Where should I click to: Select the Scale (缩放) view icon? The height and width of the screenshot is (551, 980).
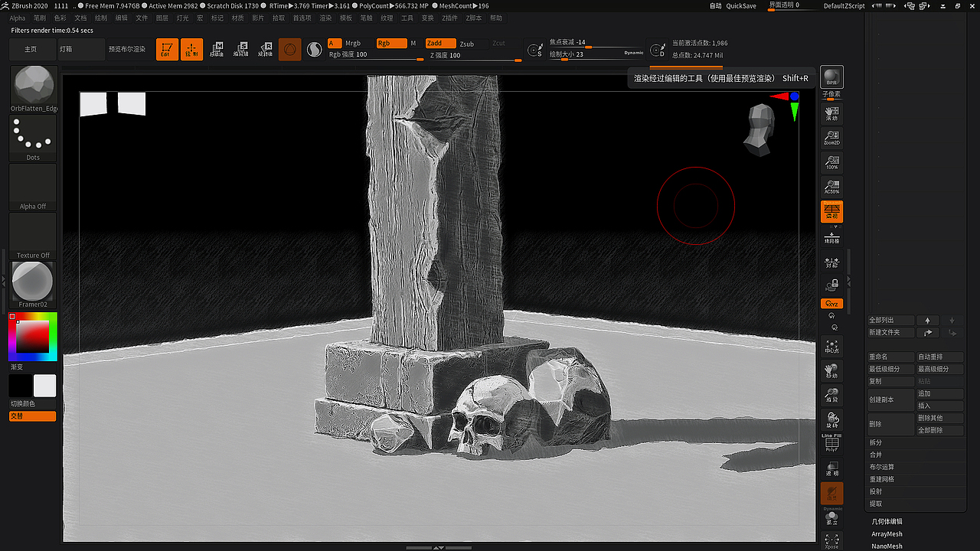click(x=831, y=396)
